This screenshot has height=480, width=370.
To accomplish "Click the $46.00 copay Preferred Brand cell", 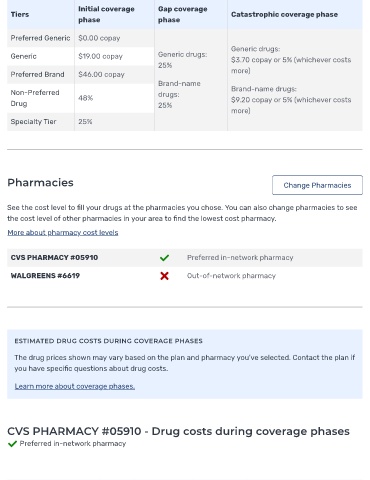I will point(101,74).
